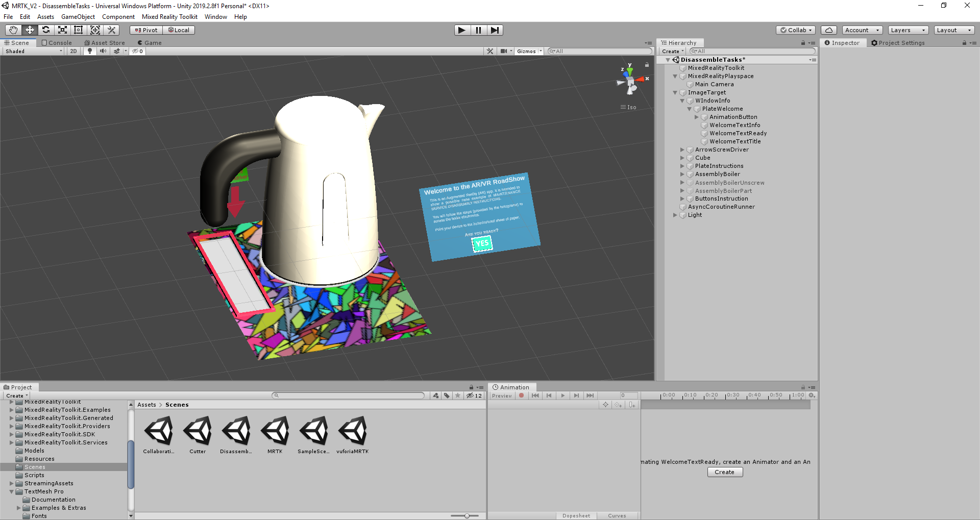Select the Hand tool in toolbar
This screenshot has height=520, width=980.
(x=13, y=30)
